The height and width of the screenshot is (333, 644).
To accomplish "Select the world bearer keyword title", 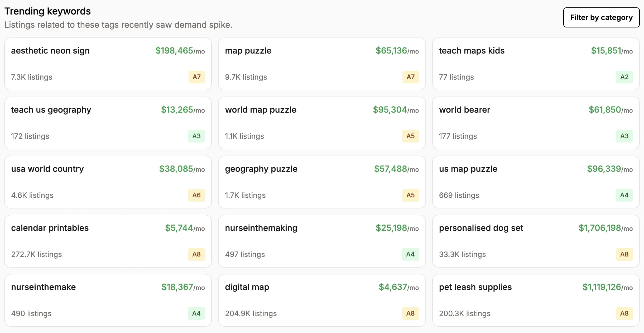I will pos(464,110).
